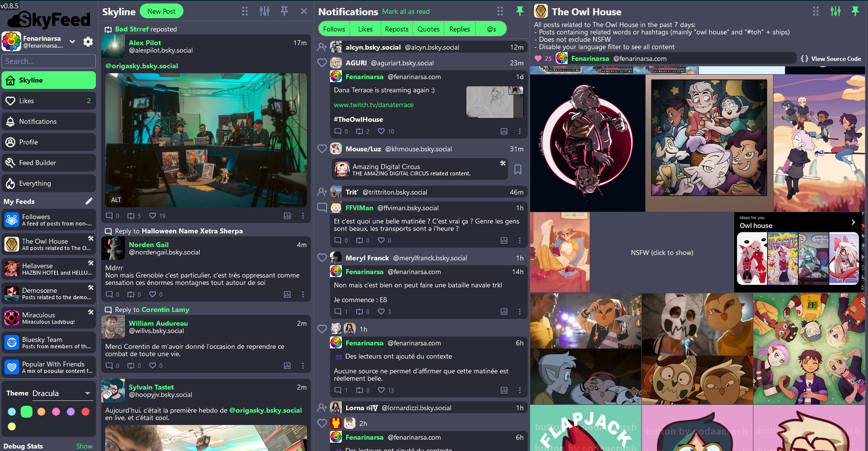Image resolution: width=868 pixels, height=451 pixels.
Task: Open the #TheOwlHouse hashtag
Action: [359, 119]
